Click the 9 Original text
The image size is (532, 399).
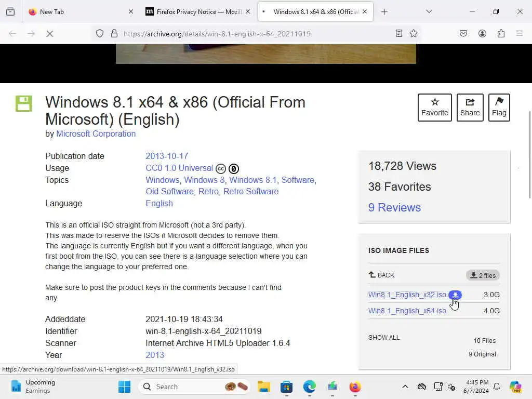pyautogui.click(x=482, y=354)
